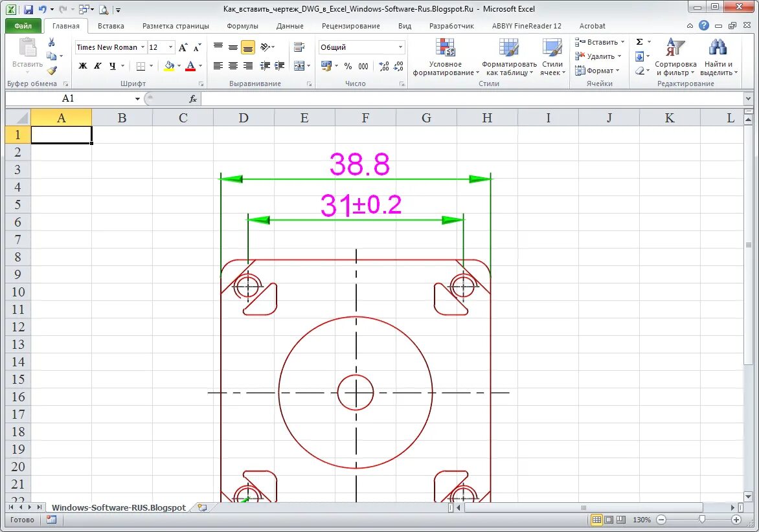Open Сортировка и фильтр menu

click(675, 57)
